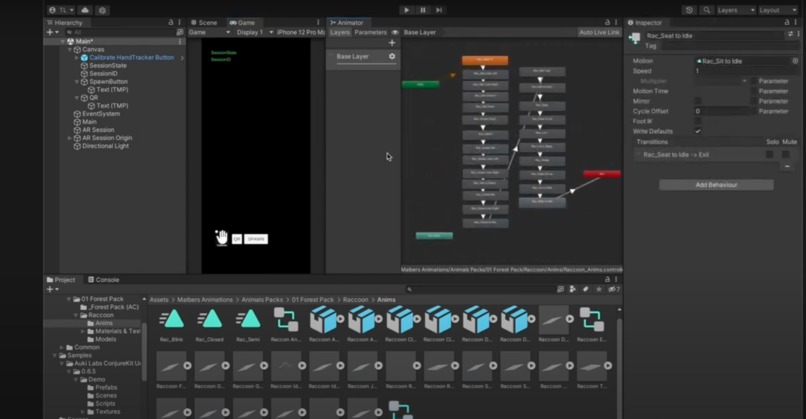
Task: Enable the Mirror checkbox
Action: pyautogui.click(x=698, y=101)
